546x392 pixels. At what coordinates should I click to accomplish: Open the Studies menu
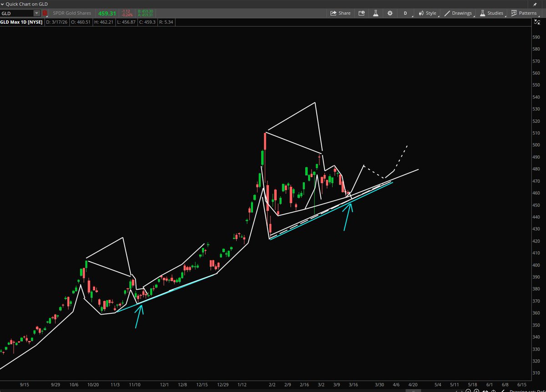click(x=491, y=13)
